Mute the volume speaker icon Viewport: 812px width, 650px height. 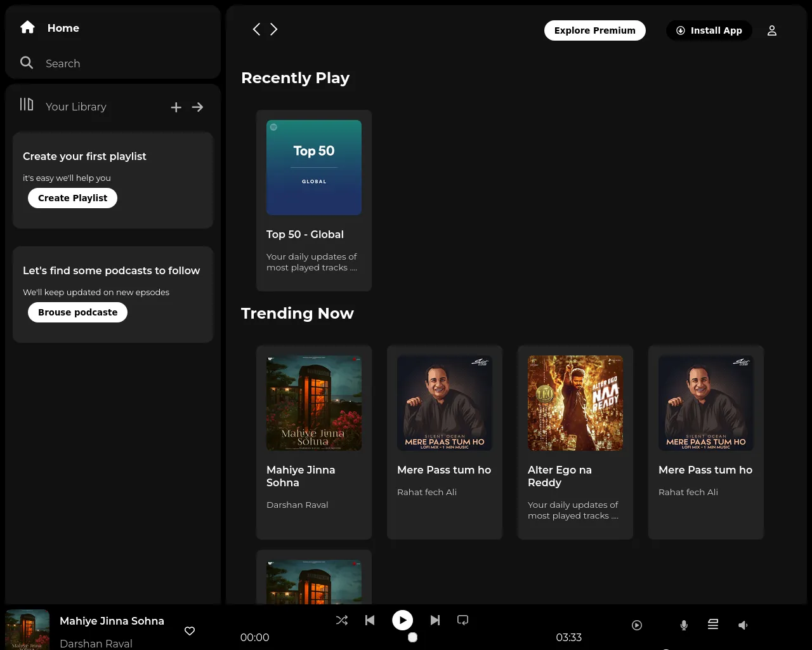pos(743,625)
